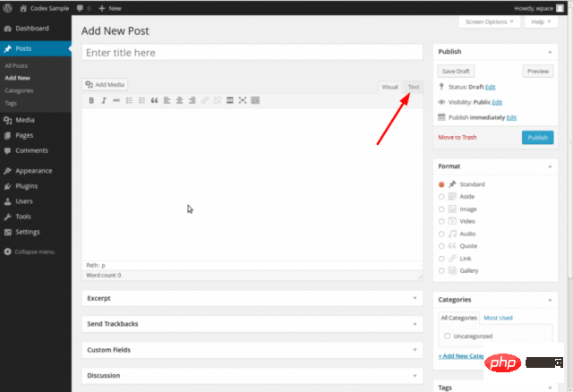
Task: Select the Video post format
Action: click(x=441, y=222)
